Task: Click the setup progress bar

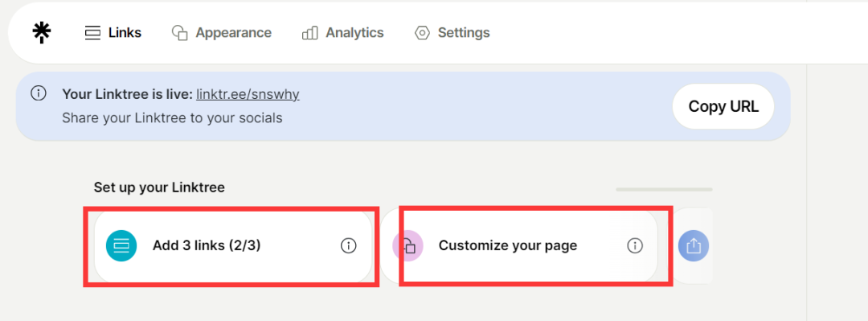Action: click(x=665, y=190)
